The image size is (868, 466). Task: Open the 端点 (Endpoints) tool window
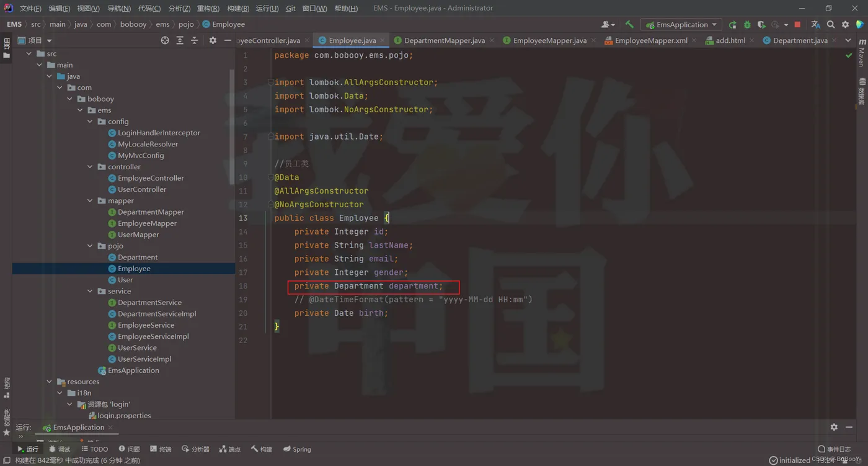(230, 449)
